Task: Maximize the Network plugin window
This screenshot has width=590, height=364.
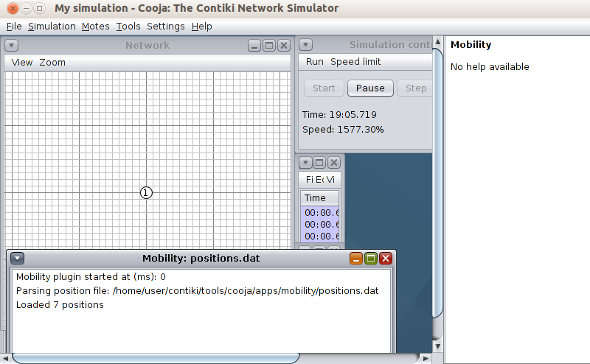Action: (268, 46)
